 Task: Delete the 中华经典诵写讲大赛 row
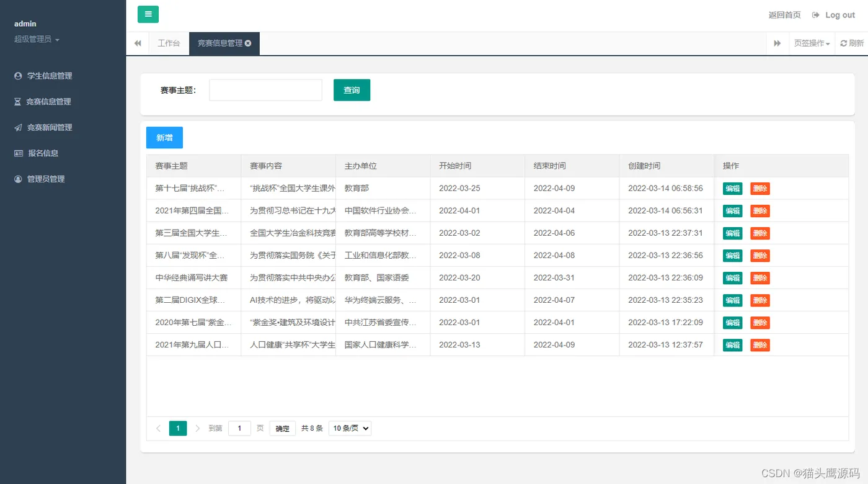760,278
